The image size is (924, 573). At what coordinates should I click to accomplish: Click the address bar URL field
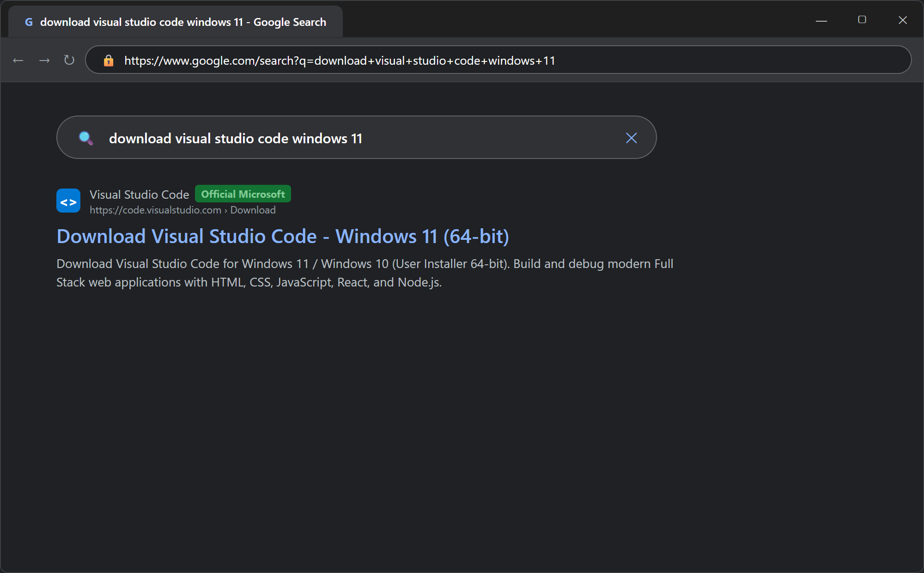(498, 60)
